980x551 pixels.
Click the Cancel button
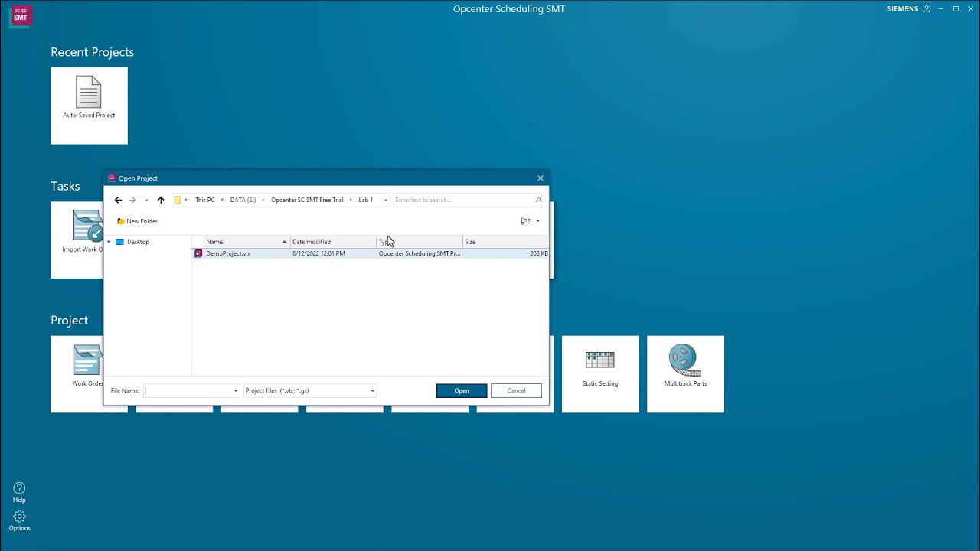(516, 390)
